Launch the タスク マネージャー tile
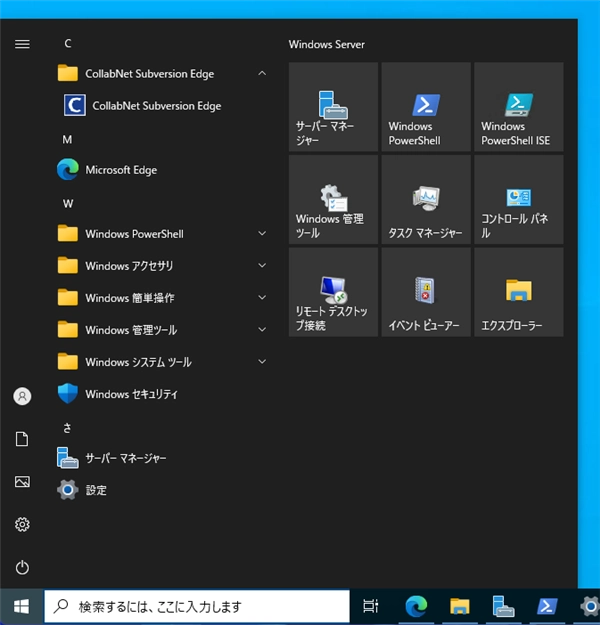600x625 pixels. (426, 199)
